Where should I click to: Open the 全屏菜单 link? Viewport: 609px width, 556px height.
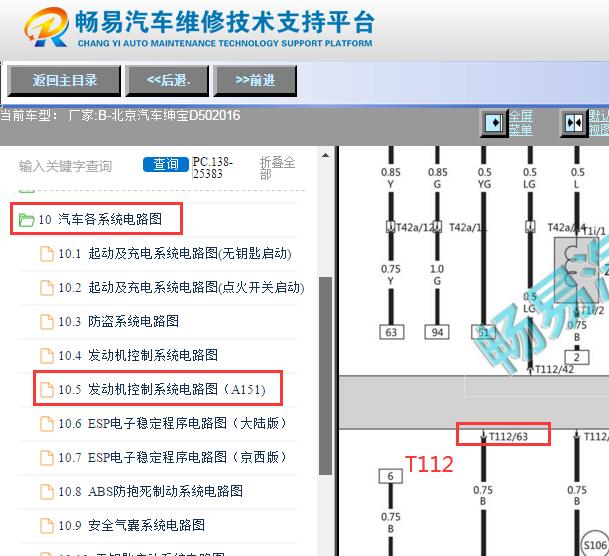[x=520, y=122]
